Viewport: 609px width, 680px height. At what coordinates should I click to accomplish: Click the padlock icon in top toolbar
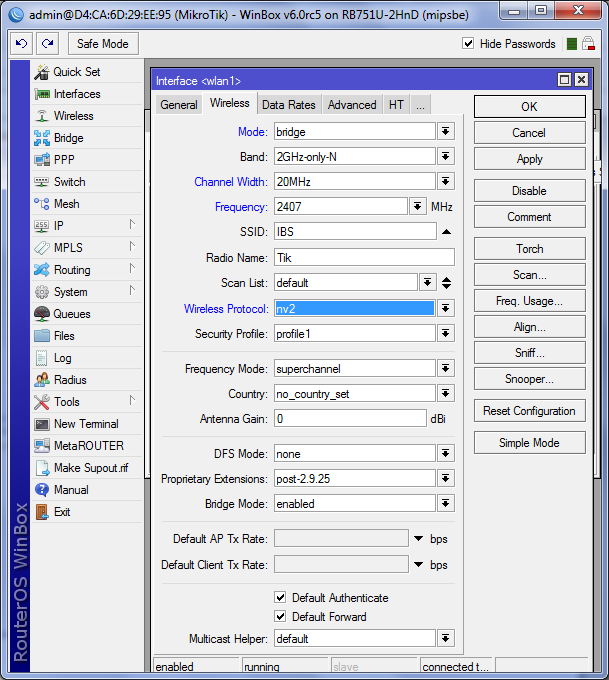click(x=588, y=43)
